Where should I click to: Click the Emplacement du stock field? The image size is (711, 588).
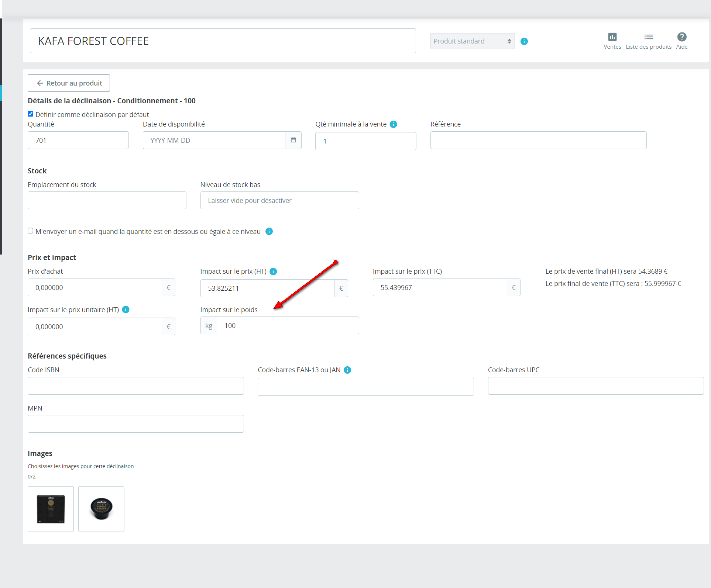107,200
